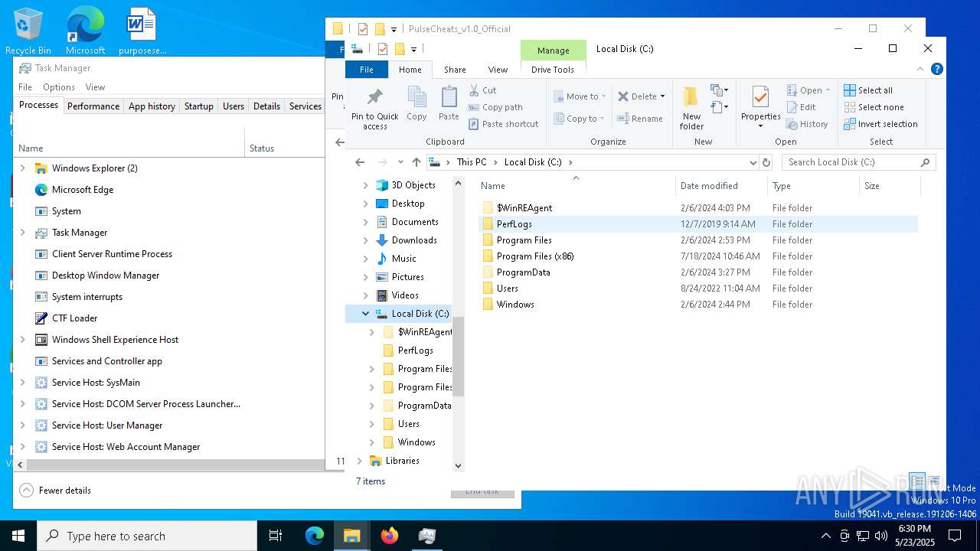Open Task View on the taskbar
Viewport: 980px width, 551px height.
[x=276, y=536]
